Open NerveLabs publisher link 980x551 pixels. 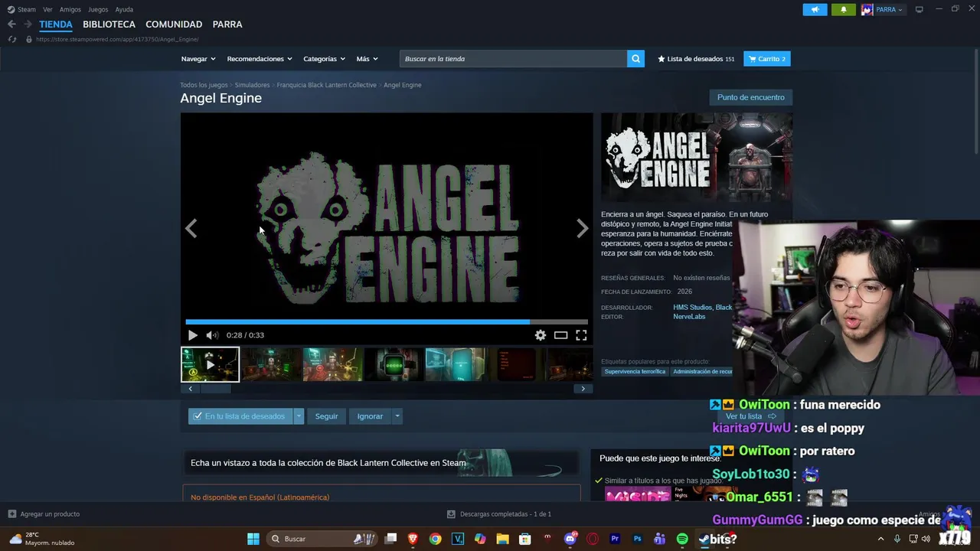(x=689, y=317)
